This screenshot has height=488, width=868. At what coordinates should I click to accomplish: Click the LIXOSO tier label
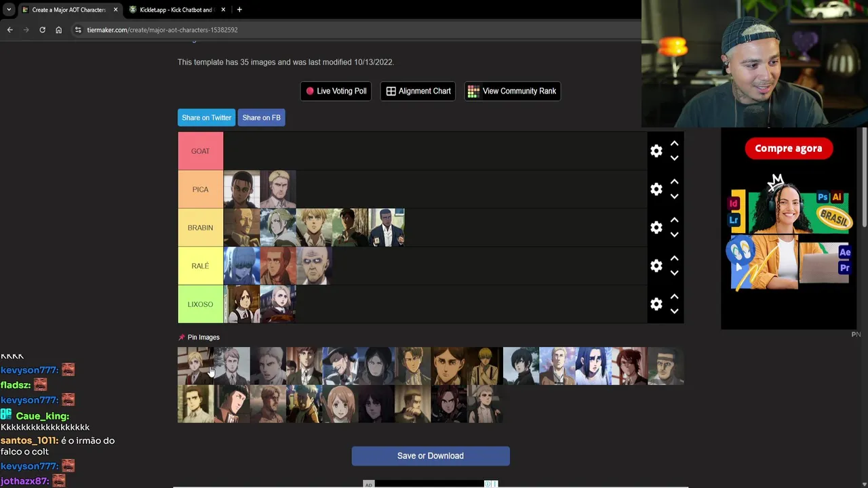point(200,304)
